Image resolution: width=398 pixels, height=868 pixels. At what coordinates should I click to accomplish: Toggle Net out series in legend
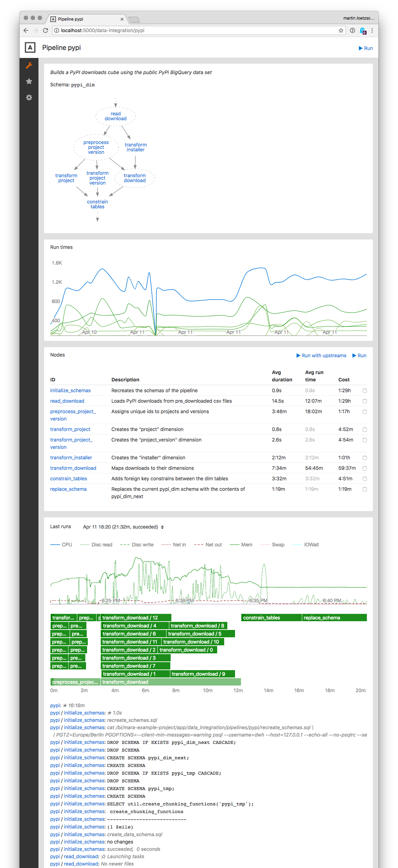(208, 545)
